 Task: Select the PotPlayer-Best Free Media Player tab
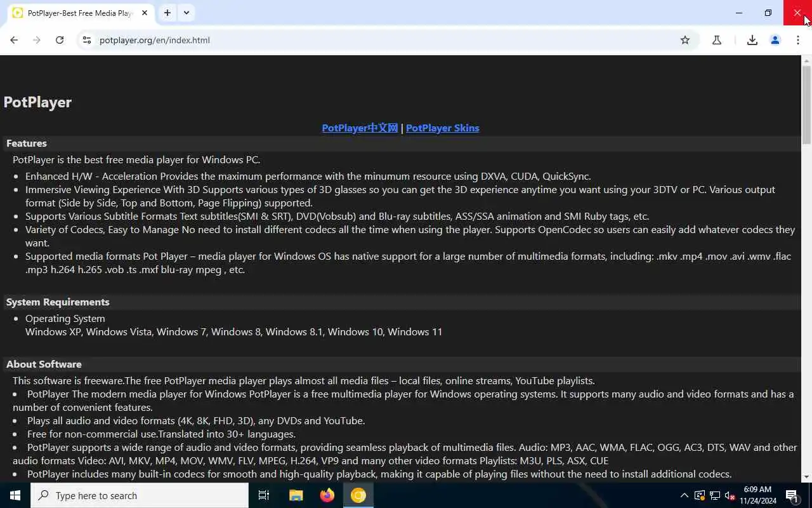click(80, 13)
